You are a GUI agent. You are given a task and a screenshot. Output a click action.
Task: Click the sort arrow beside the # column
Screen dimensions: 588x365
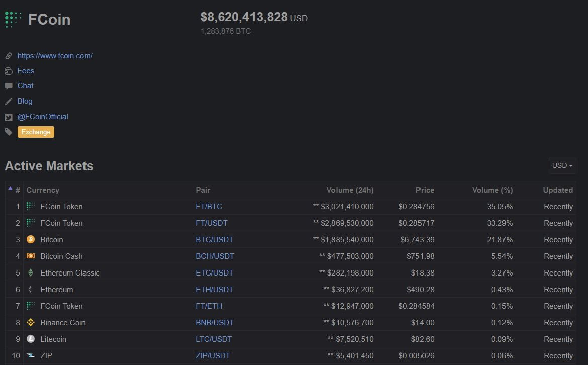click(10, 188)
